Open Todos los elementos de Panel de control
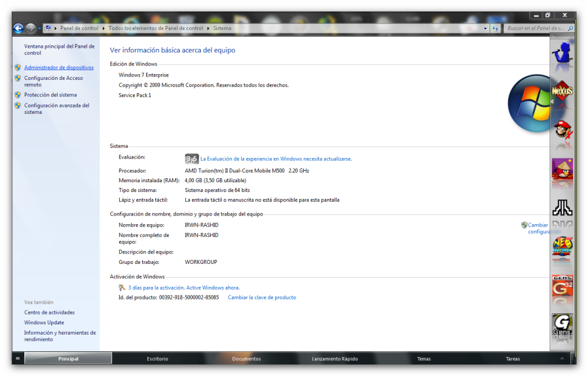Screen dimensions: 588x376 click(155, 28)
